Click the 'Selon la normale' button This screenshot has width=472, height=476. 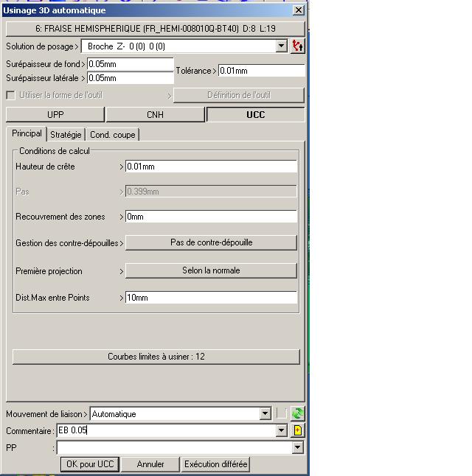pyautogui.click(x=211, y=270)
